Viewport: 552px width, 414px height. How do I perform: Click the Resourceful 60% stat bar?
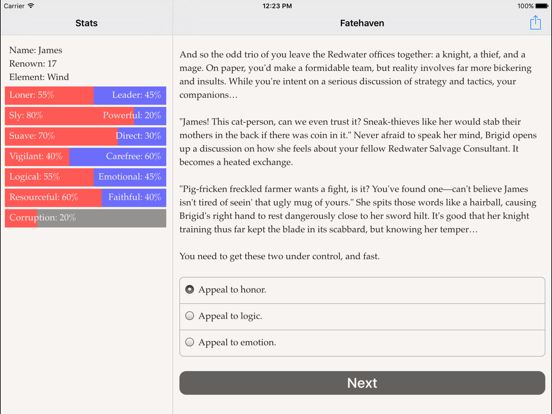click(x=54, y=197)
